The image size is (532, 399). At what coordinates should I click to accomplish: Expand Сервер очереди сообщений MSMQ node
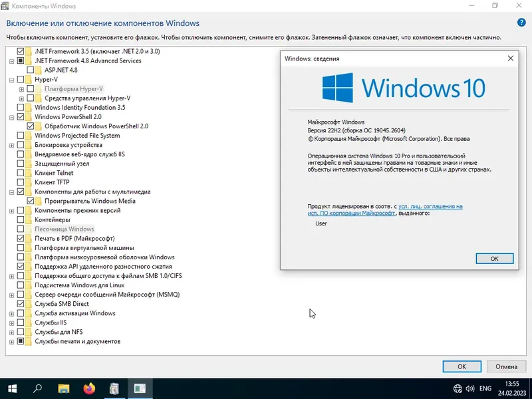pos(11,295)
